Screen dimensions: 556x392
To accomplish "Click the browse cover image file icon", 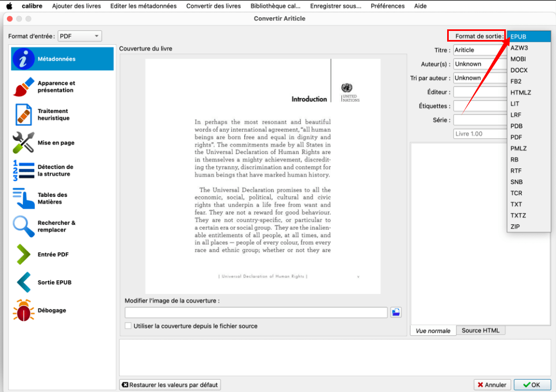I will click(396, 312).
